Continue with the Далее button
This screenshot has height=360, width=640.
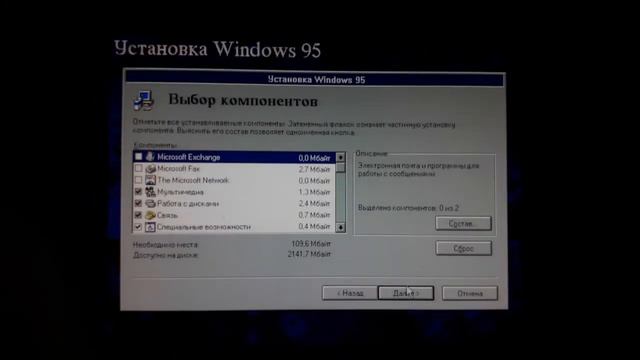(x=406, y=293)
